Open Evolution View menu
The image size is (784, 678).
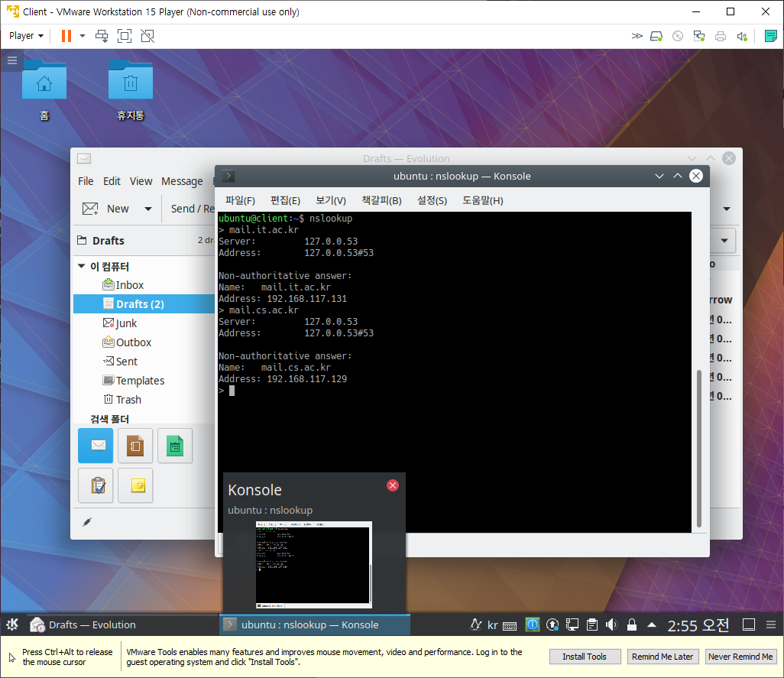(x=141, y=181)
